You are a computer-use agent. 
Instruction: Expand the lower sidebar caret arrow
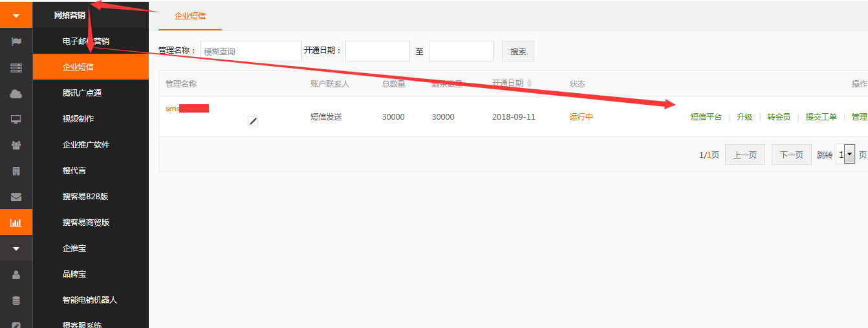pos(16,248)
